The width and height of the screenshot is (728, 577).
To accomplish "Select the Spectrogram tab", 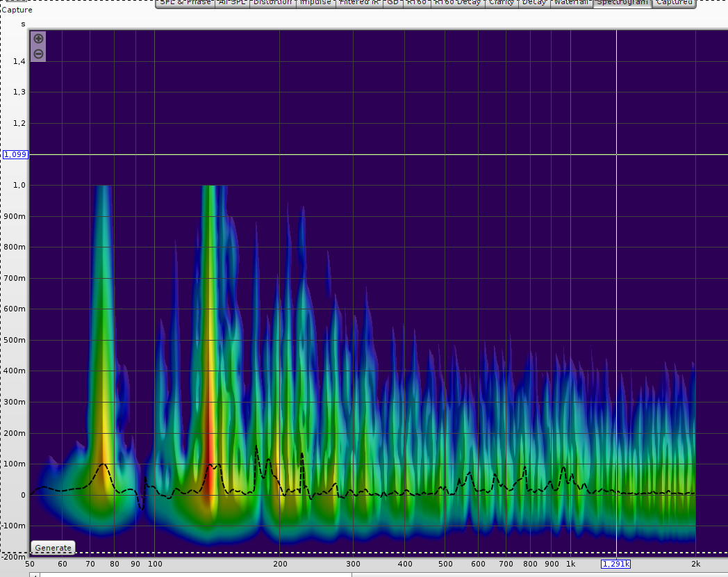I will (x=622, y=3).
